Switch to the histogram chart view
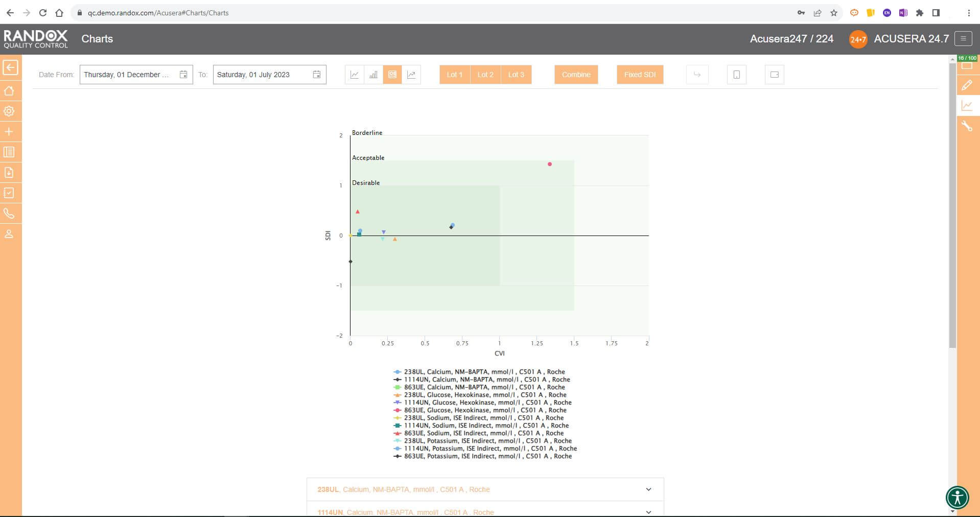 coord(374,75)
